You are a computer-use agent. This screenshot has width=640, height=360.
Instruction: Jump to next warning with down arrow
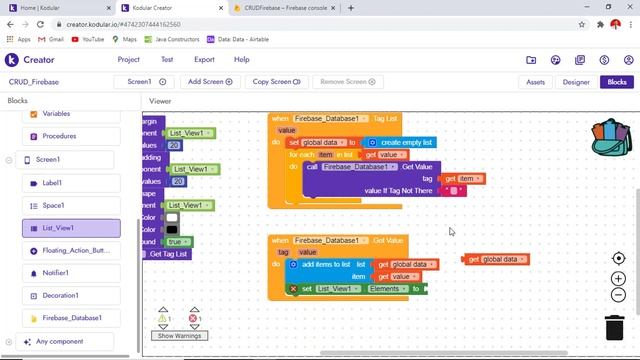pyautogui.click(x=163, y=327)
